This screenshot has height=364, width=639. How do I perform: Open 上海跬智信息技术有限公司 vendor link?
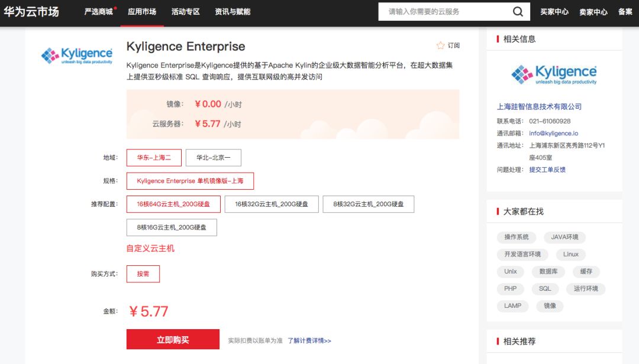pos(539,107)
